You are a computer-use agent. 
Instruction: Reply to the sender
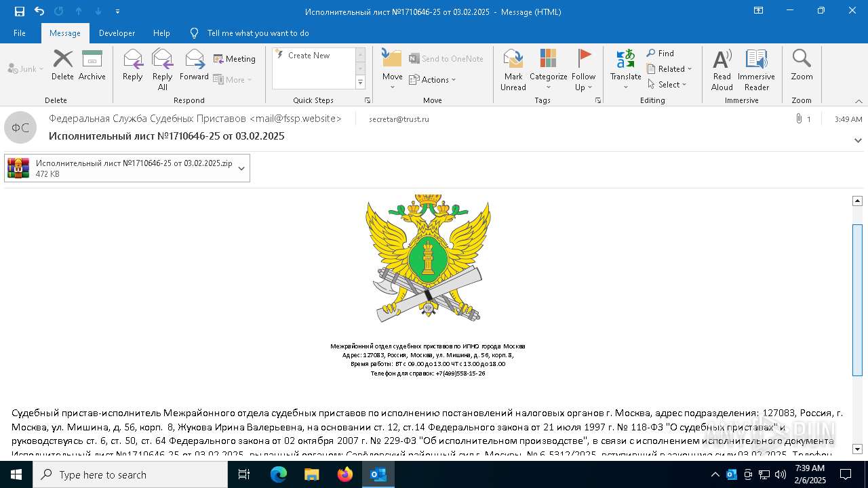(133, 66)
